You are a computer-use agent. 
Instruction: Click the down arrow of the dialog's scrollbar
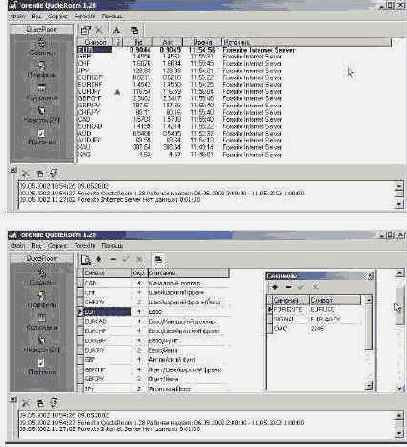tap(369, 386)
